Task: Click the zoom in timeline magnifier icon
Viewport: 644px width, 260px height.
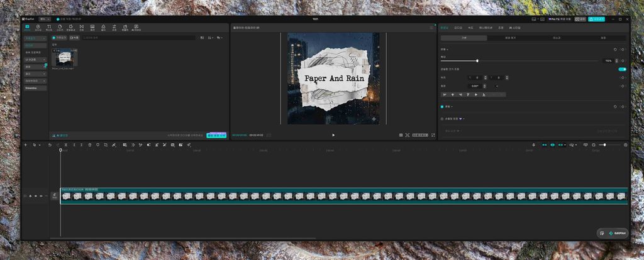Action: click(x=626, y=145)
